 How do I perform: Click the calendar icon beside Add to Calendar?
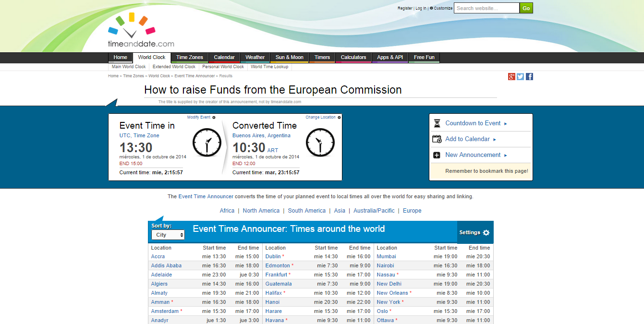pyautogui.click(x=437, y=139)
